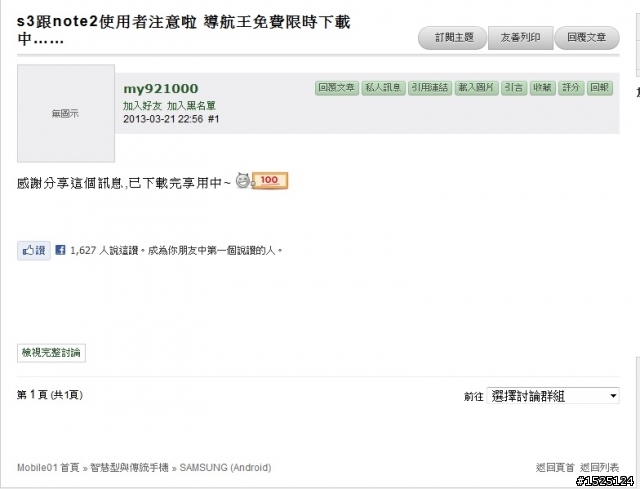Image resolution: width=640 pixels, height=489 pixels.
Task: Click the large 回覆文章 button at top
Action: pos(587,38)
